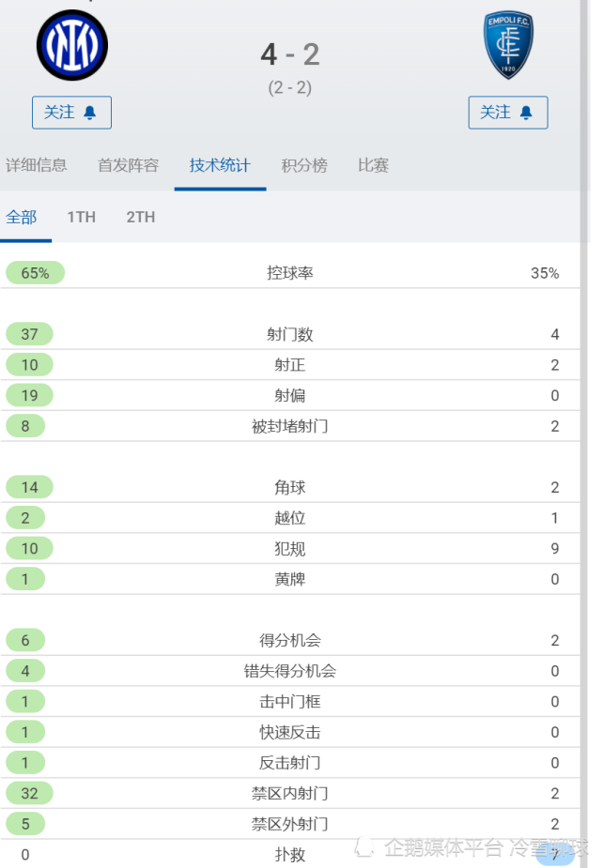Image resolution: width=602 pixels, height=868 pixels.
Task: Click the 4 - 2 final score
Action: click(290, 54)
